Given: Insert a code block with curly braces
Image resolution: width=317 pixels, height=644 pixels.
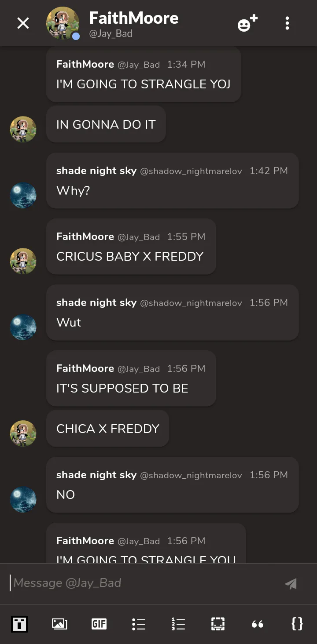Looking at the screenshot, I should point(297,624).
